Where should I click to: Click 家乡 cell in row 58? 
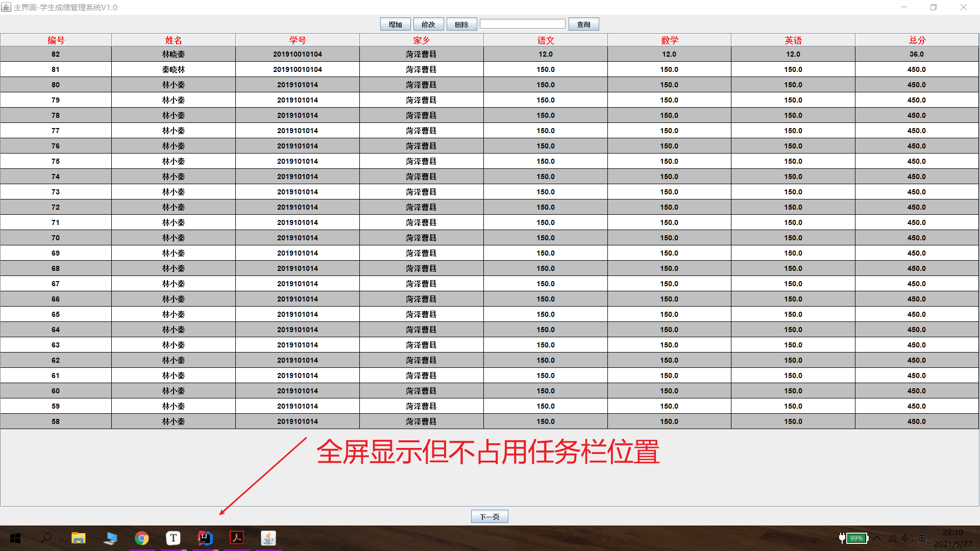click(x=422, y=421)
